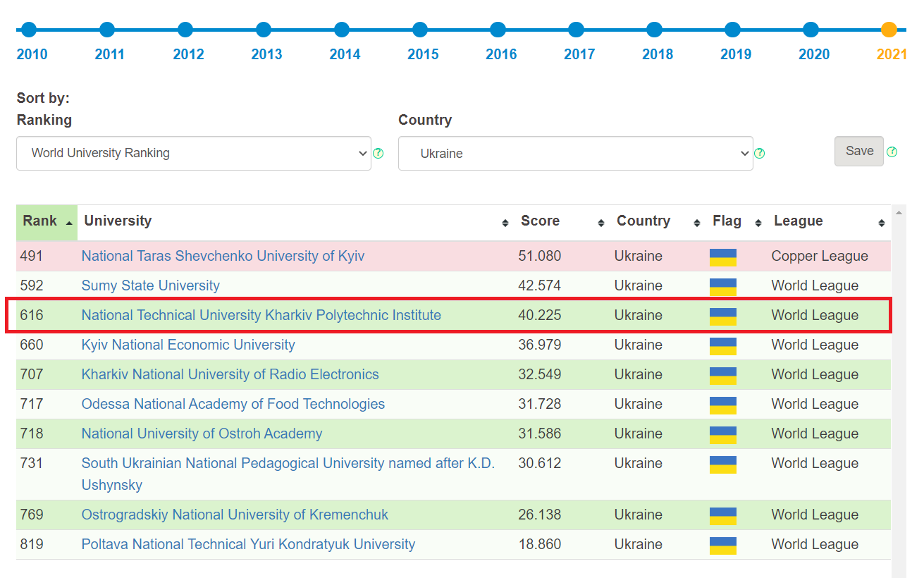Open Kyiv National Economic University link
924x578 pixels.
(x=188, y=345)
